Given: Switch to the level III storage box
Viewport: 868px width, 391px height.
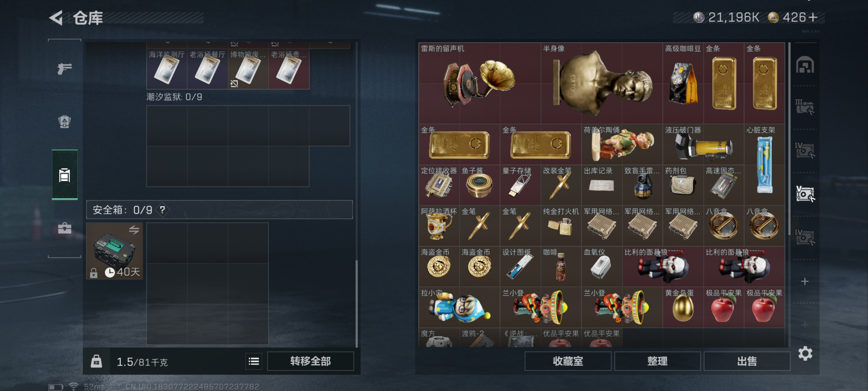Looking at the screenshot, I should pyautogui.click(x=805, y=107).
